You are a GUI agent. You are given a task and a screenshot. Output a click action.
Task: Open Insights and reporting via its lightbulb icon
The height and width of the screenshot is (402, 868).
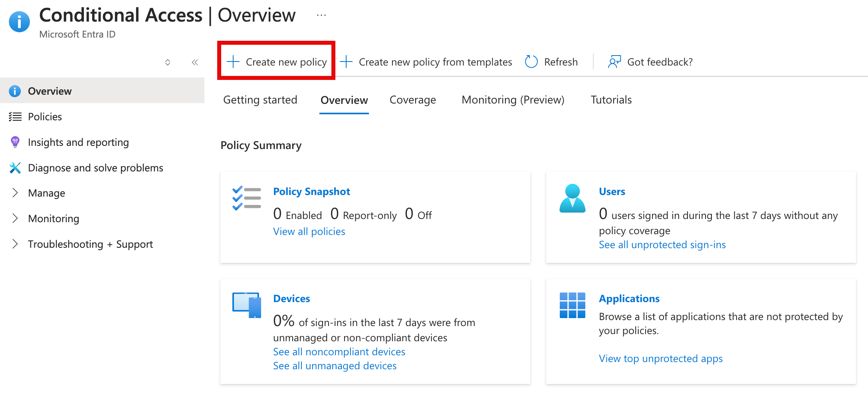click(x=15, y=142)
